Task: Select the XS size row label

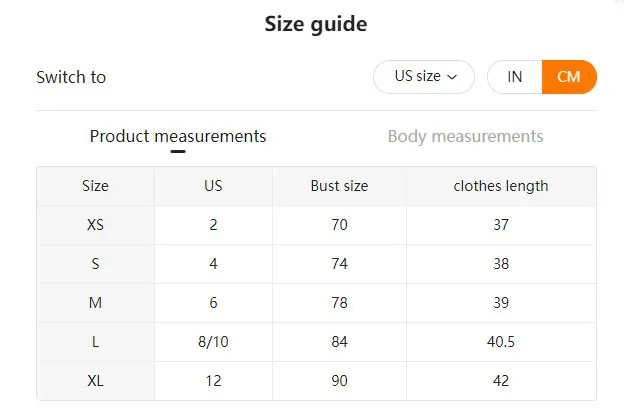Action: [96, 225]
